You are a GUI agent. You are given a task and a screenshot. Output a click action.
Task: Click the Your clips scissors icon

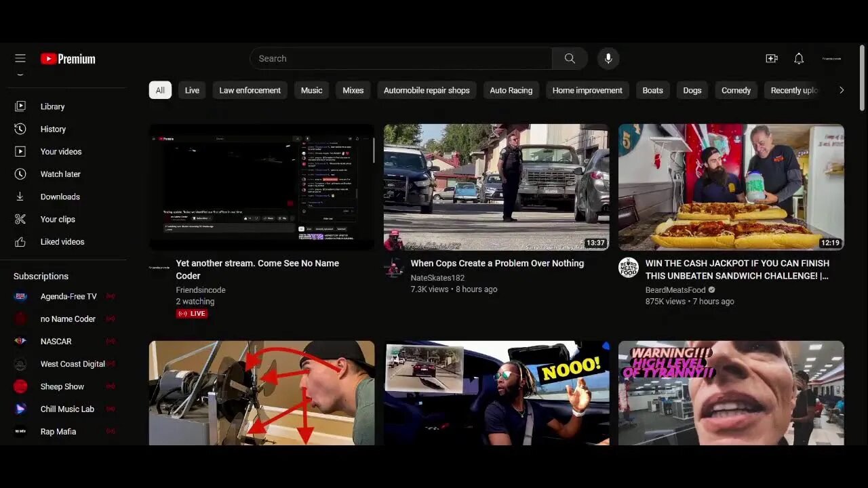click(20, 219)
